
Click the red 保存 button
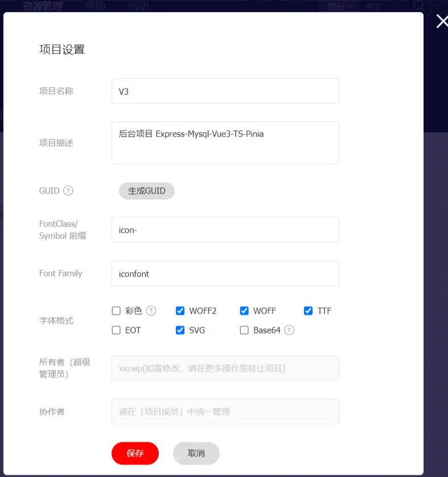[x=135, y=453]
